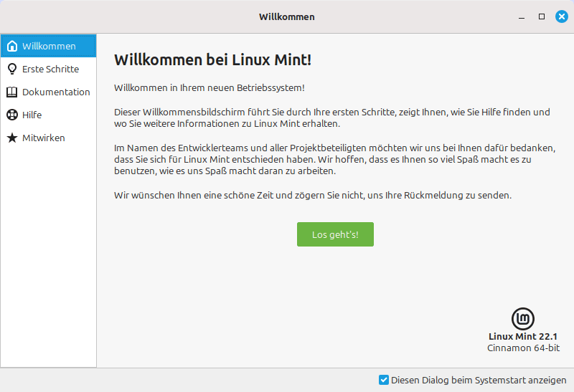Click the 'Diesen Dialog beim Systemstart anzeigen' label
The image size is (574, 392).
(x=479, y=381)
